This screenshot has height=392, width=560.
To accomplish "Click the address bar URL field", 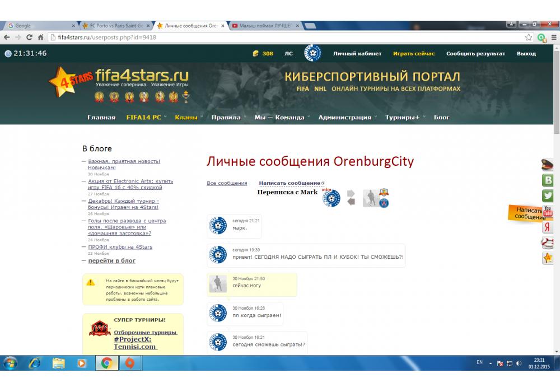I will point(286,37).
